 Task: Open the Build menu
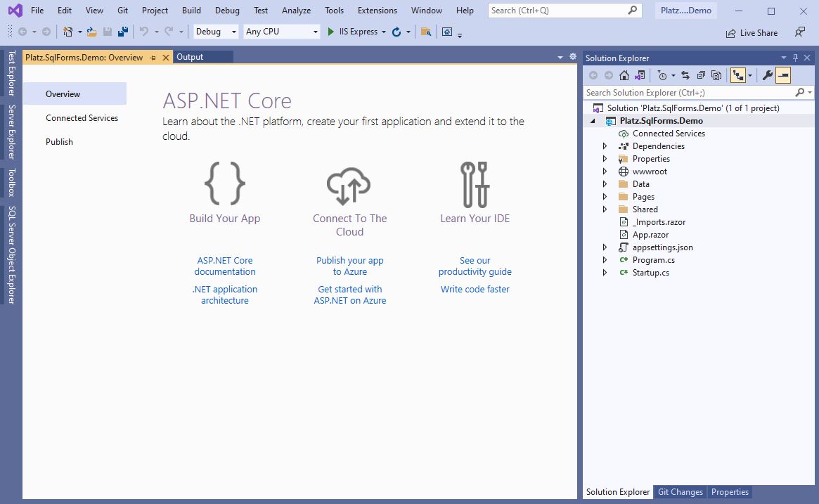(191, 11)
